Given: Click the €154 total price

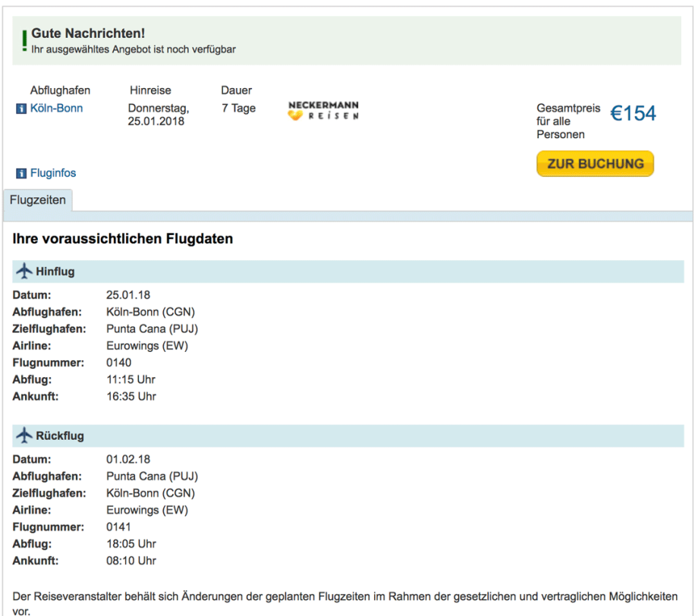Looking at the screenshot, I should (633, 114).
